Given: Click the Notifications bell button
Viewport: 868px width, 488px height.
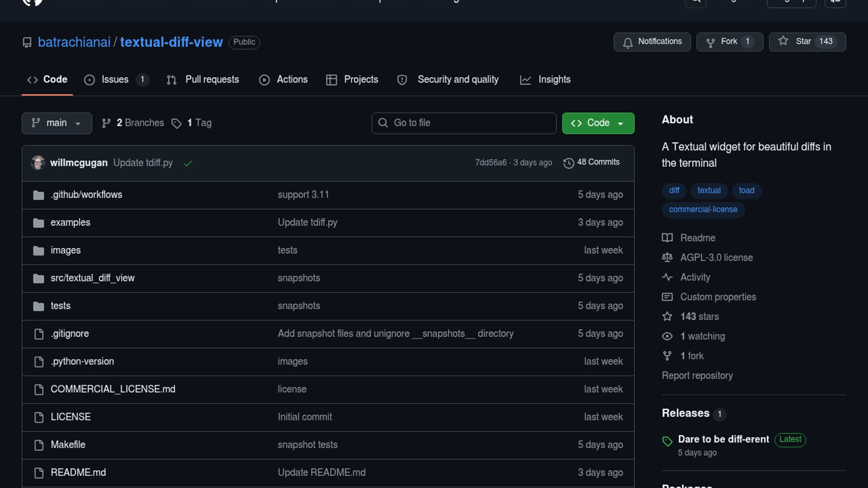Looking at the screenshot, I should point(651,42).
